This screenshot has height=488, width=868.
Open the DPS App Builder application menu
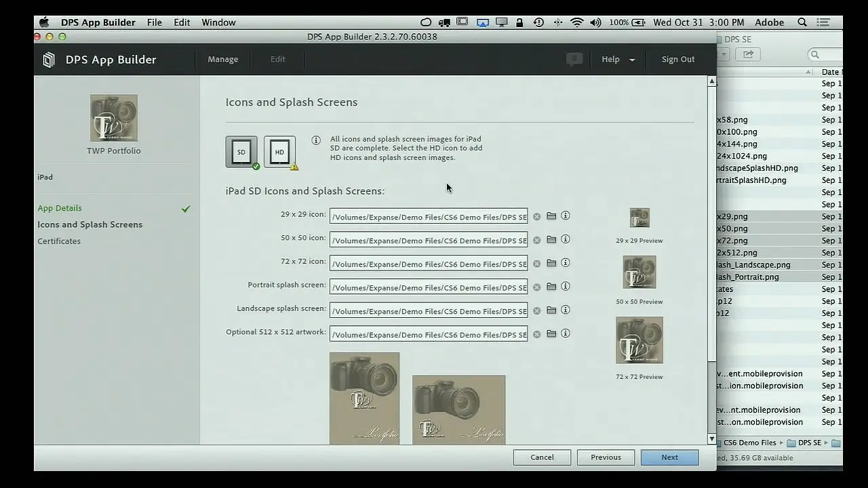click(x=98, y=22)
